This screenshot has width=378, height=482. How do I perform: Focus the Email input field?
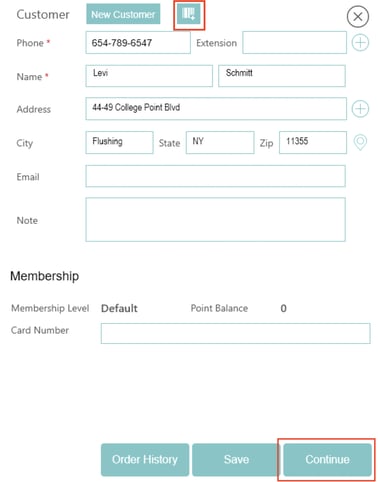pos(215,176)
